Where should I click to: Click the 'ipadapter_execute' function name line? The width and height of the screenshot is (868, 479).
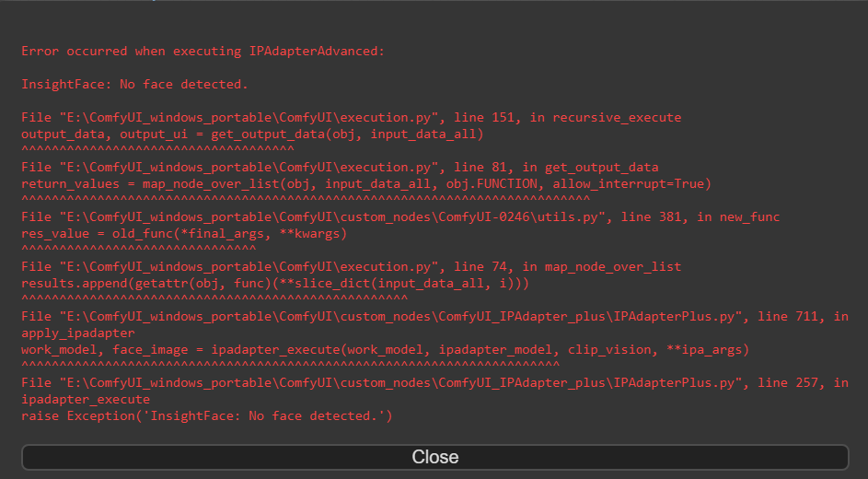85,399
